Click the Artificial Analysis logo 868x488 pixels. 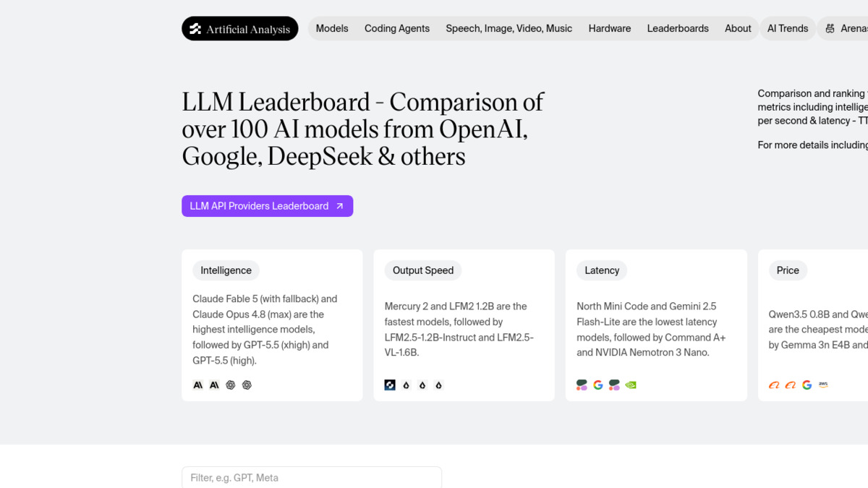[x=239, y=29]
